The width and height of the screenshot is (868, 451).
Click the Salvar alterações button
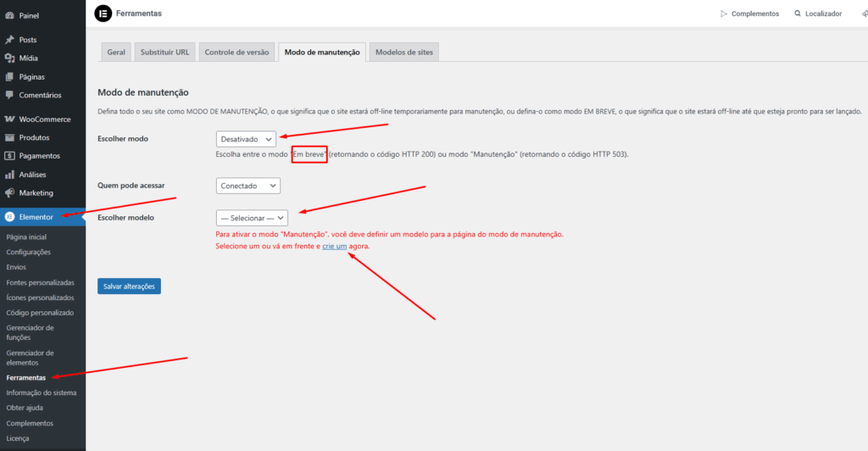point(129,286)
